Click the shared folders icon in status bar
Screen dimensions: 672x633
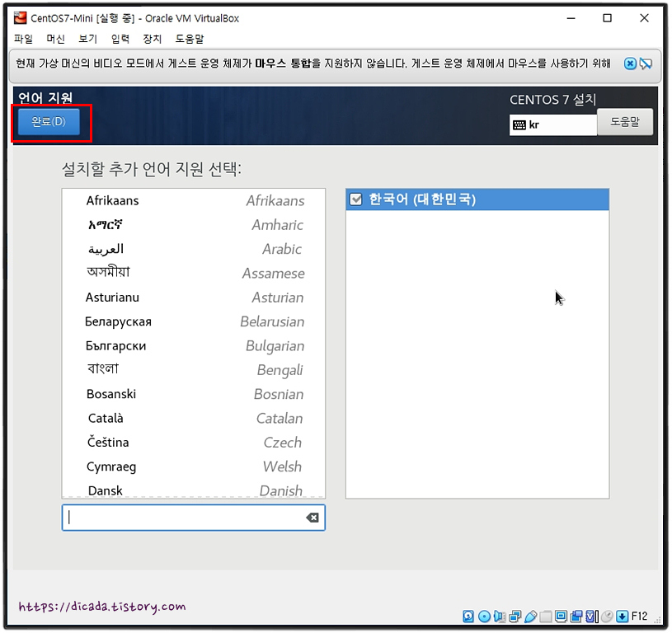coord(546,617)
